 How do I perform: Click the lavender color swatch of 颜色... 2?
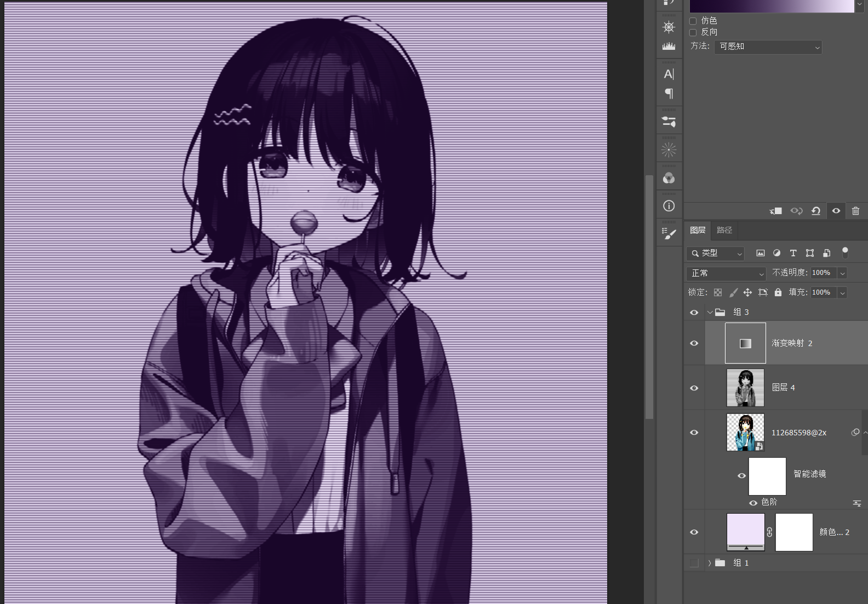point(745,532)
